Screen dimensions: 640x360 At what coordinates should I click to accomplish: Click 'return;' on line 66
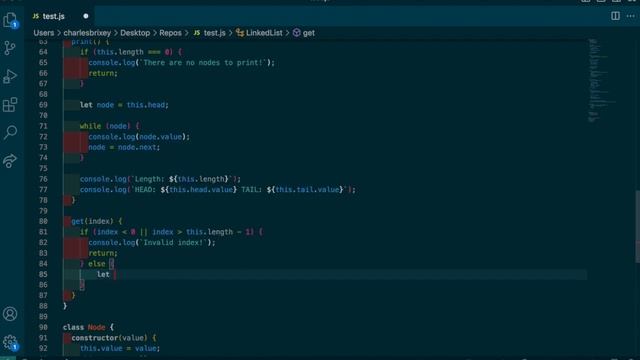(103, 73)
